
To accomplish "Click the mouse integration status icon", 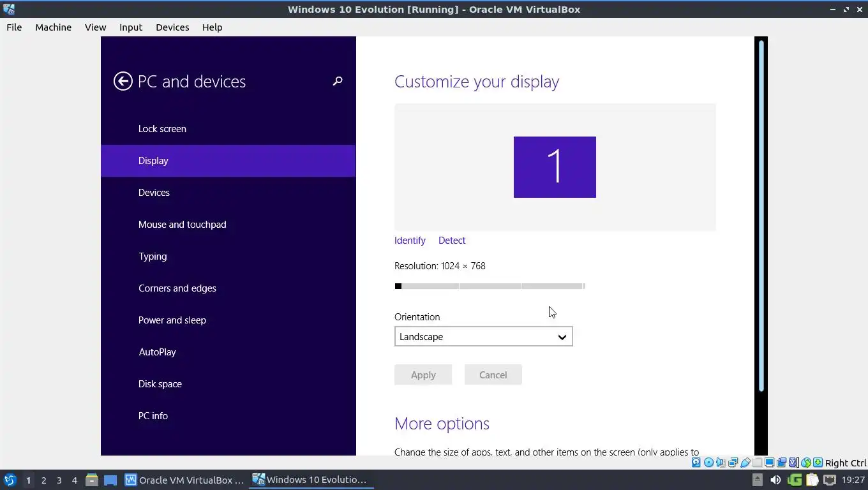I will (x=806, y=463).
